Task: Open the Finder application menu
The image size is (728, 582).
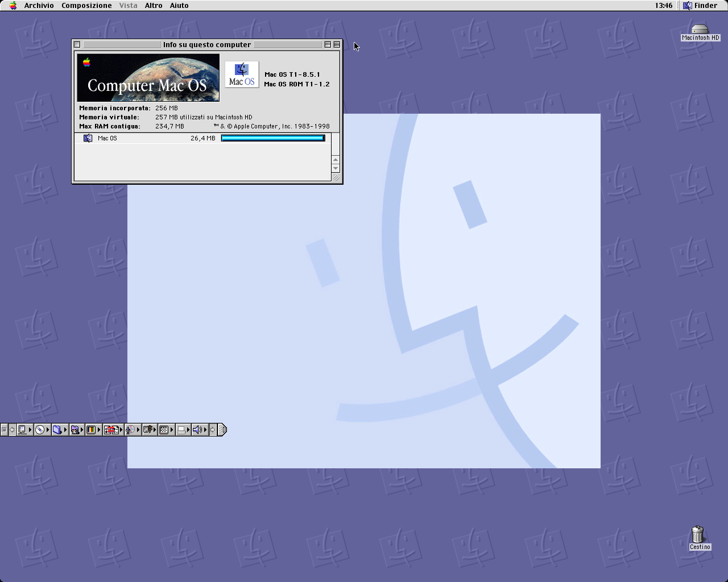Action: (x=700, y=5)
